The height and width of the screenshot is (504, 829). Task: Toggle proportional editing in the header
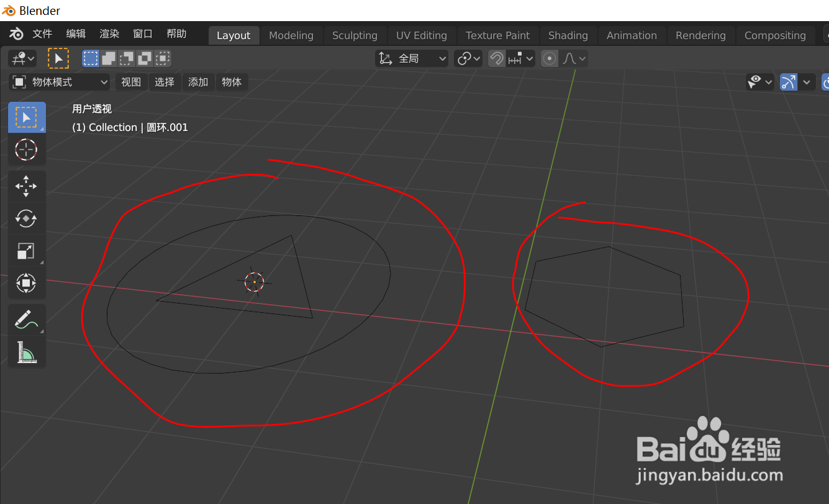coord(550,58)
